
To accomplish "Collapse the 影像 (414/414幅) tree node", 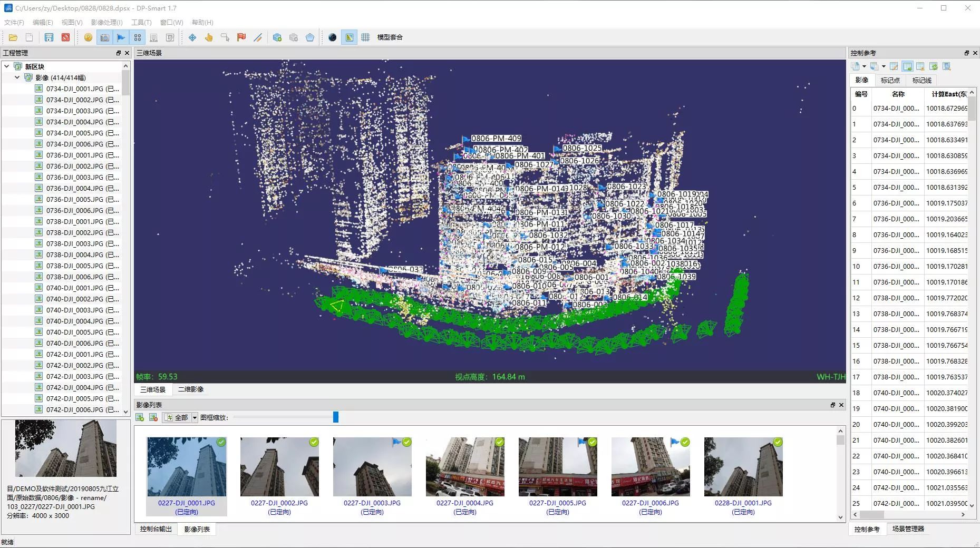I will pyautogui.click(x=17, y=77).
